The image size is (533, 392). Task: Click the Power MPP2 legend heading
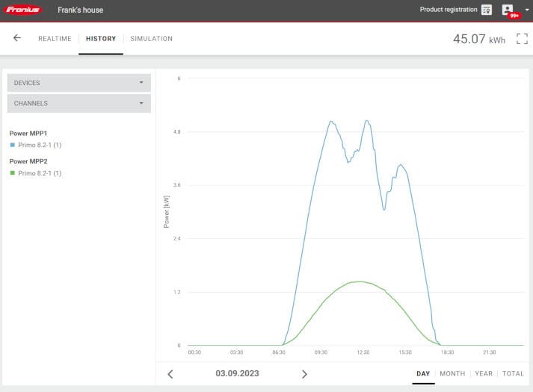(28, 161)
